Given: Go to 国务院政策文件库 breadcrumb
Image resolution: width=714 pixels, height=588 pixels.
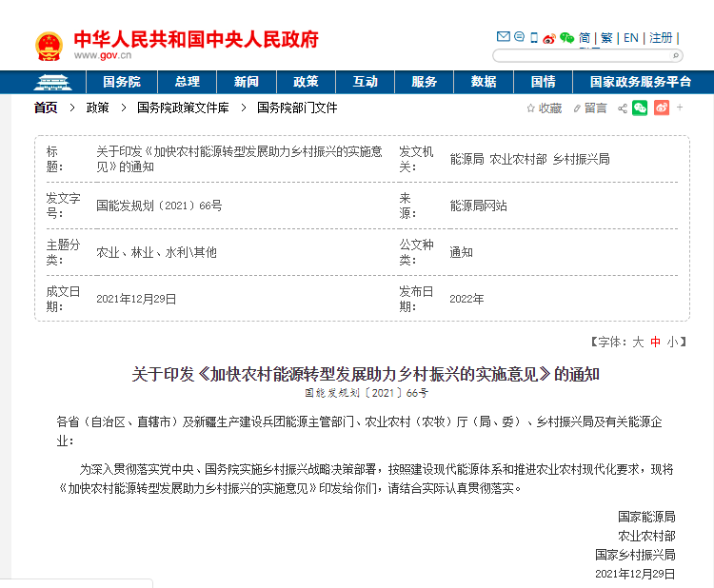Looking at the screenshot, I should point(183,108).
